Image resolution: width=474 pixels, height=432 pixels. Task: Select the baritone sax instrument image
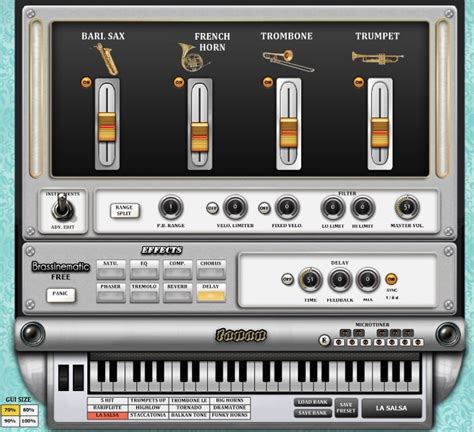click(x=107, y=59)
